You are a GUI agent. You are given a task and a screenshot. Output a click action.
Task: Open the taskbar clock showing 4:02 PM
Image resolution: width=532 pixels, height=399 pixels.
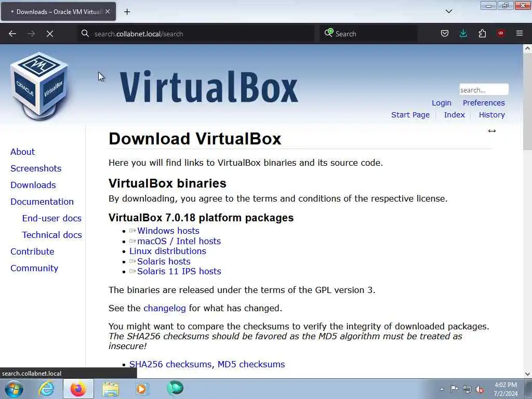click(x=506, y=389)
